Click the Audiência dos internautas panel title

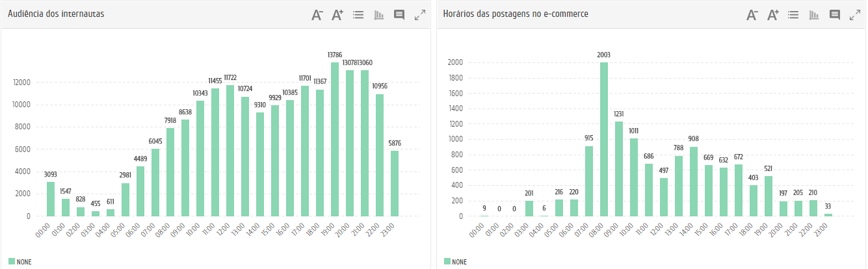(x=56, y=14)
